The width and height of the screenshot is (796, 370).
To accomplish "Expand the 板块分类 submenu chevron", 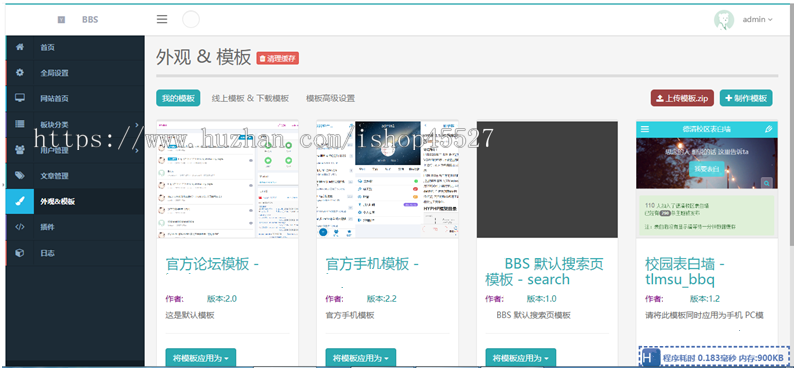I will [136, 124].
